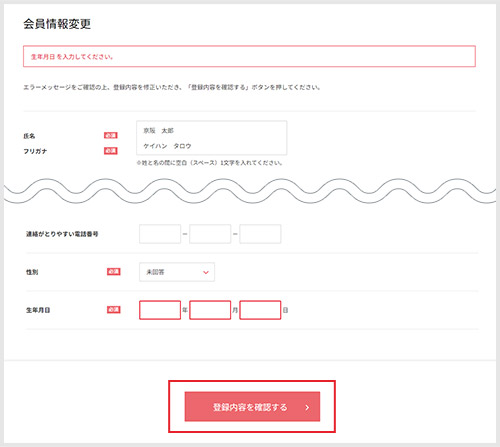Focus the first phone number box
The image size is (500, 447).
[x=160, y=234]
